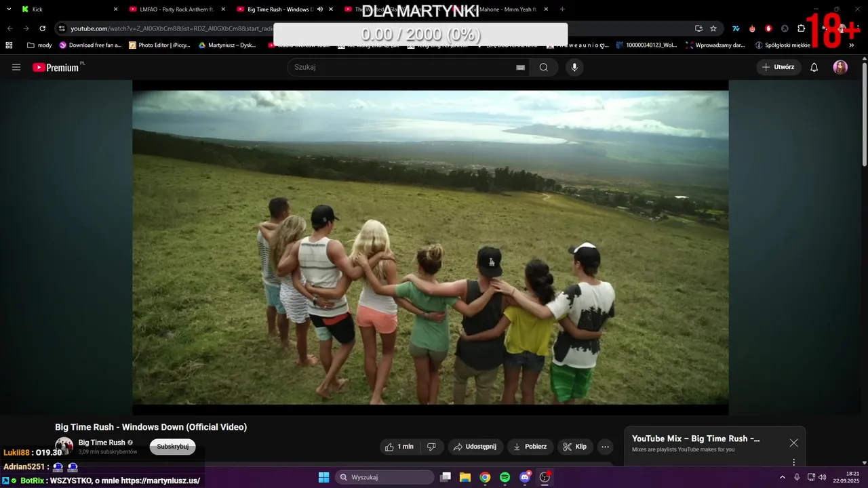Dislike the video with thumbs-down

click(x=431, y=447)
